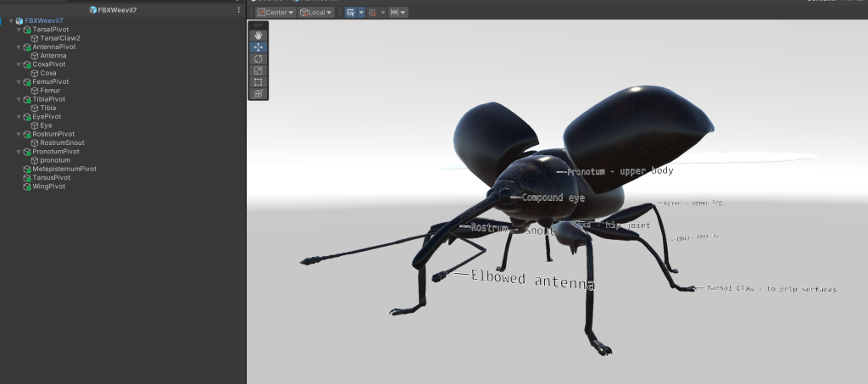Open the Local handle rotation dropdown
The width and height of the screenshot is (868, 384).
[x=317, y=13]
